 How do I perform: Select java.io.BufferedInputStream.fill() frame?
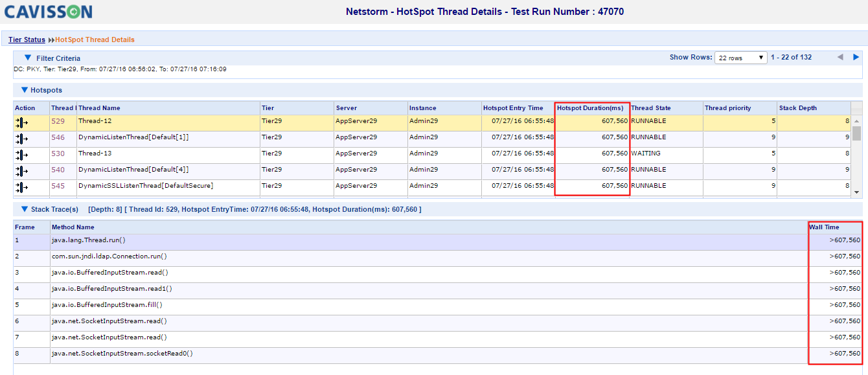[107, 305]
